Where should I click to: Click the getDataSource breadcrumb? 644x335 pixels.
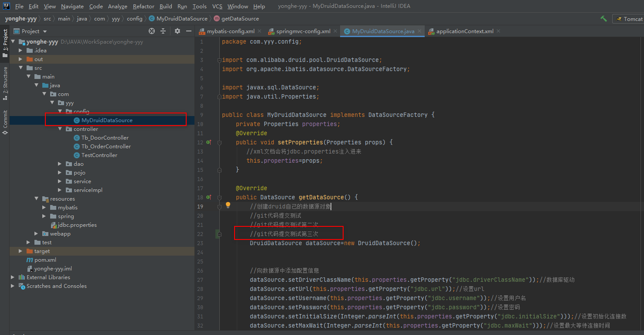coord(236,19)
